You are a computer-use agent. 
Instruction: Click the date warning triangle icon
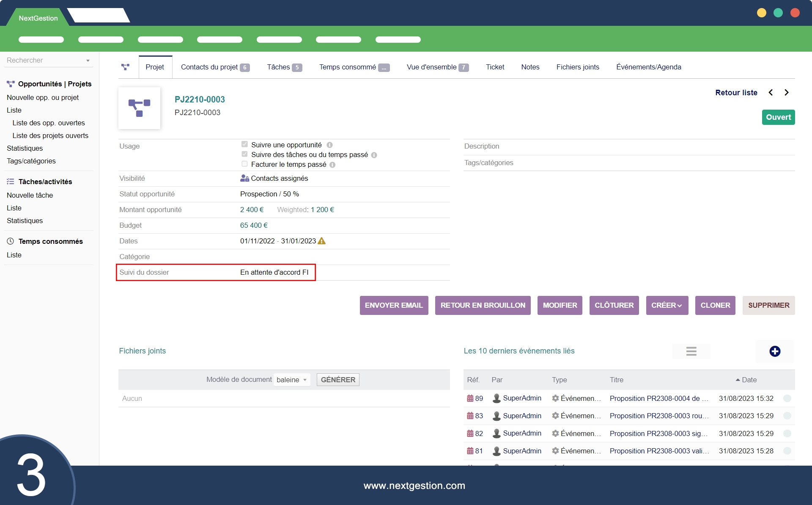point(321,241)
